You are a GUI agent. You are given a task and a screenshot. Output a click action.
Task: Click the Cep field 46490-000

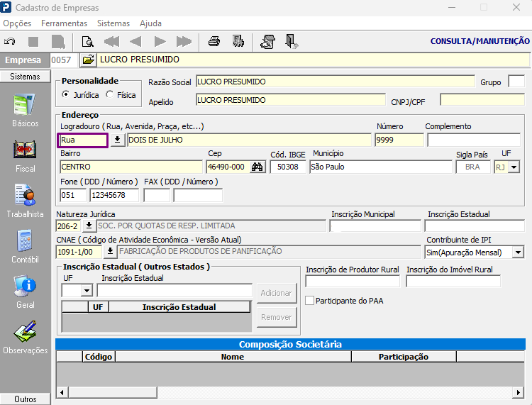tap(228, 167)
